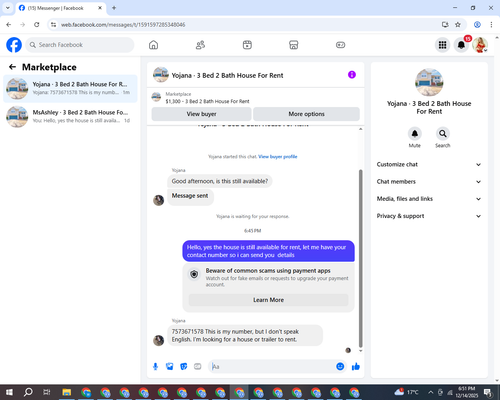Click the message containing 7573671578 number

tap(245, 335)
